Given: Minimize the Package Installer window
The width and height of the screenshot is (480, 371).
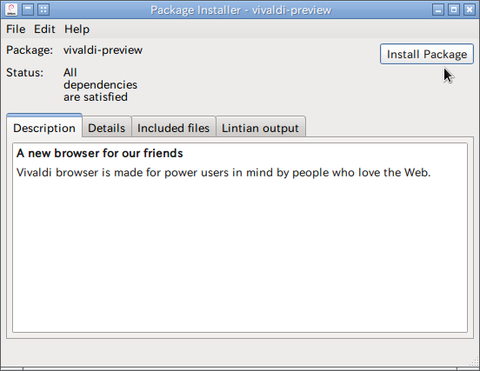Looking at the screenshot, I should coord(438,10).
